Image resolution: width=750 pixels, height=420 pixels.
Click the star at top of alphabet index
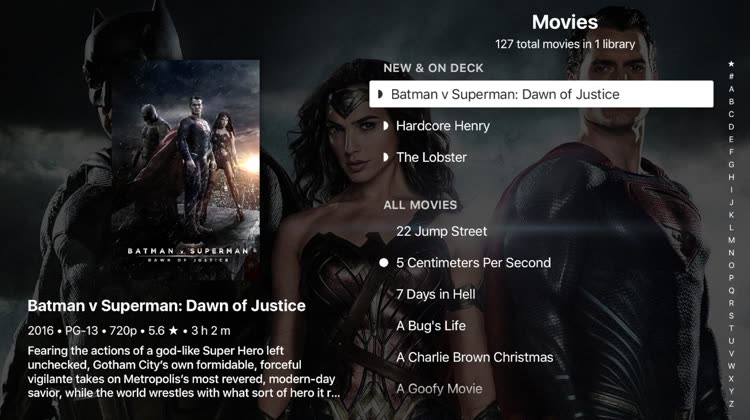[x=731, y=64]
